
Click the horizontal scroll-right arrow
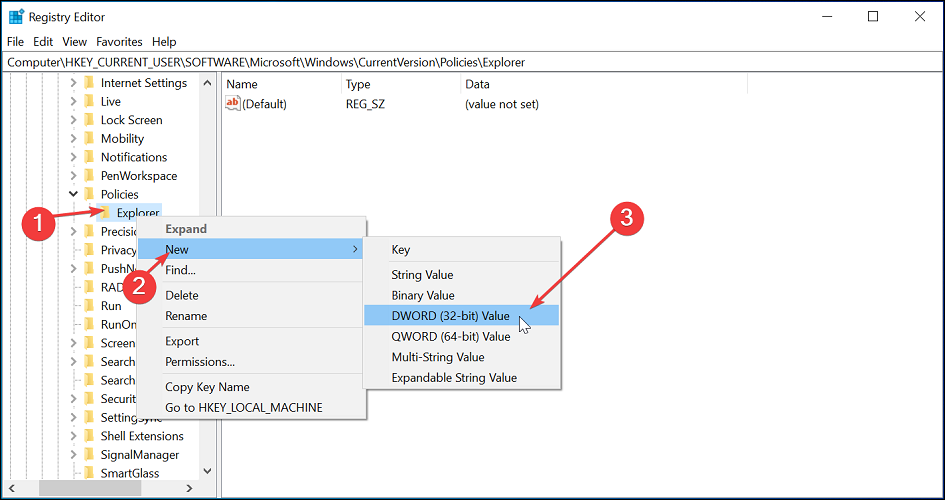click(x=189, y=488)
